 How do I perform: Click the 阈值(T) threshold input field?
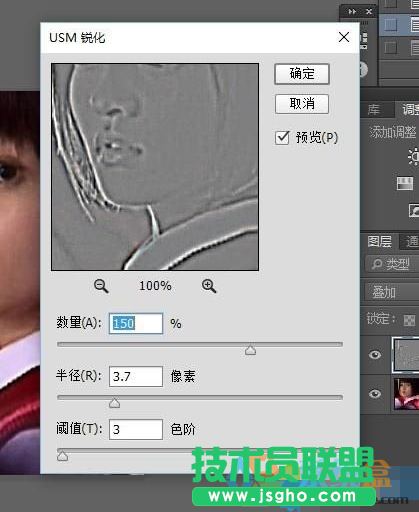tap(136, 430)
